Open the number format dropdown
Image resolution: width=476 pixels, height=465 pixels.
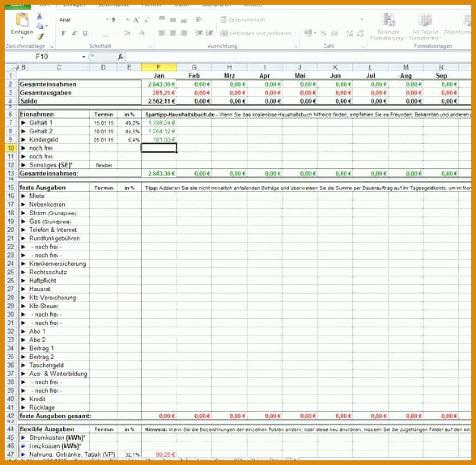click(x=362, y=20)
